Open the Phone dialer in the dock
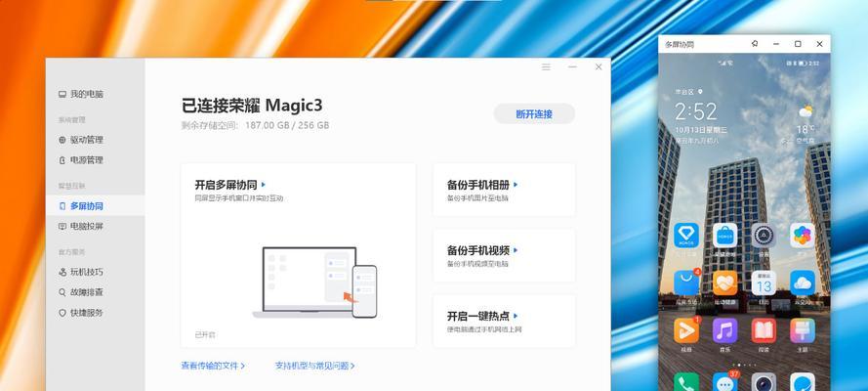This screenshot has height=391, width=868. [x=686, y=382]
